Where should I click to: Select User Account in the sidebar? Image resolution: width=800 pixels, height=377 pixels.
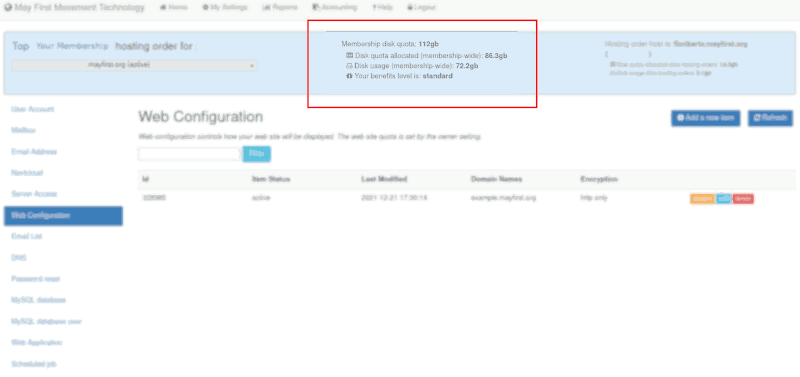point(32,109)
